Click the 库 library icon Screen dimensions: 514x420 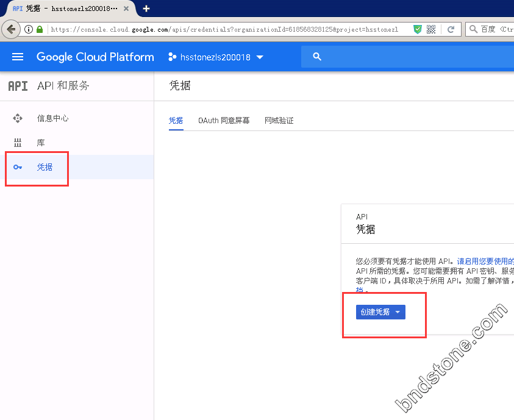(x=18, y=143)
